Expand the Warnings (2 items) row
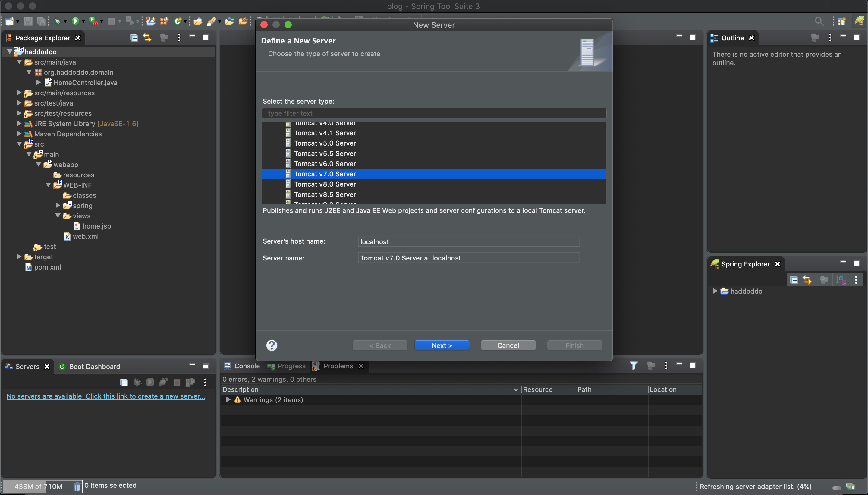Screen dimensions: 868x495 tap(228, 399)
